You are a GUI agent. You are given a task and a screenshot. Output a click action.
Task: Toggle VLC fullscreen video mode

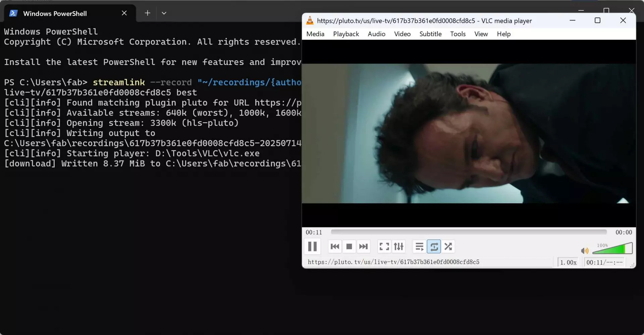(384, 247)
